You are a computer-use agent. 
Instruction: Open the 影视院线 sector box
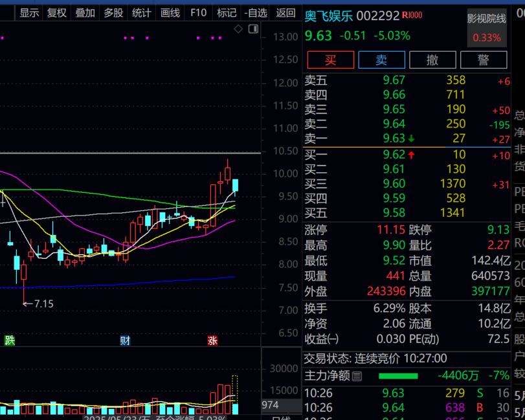click(487, 28)
